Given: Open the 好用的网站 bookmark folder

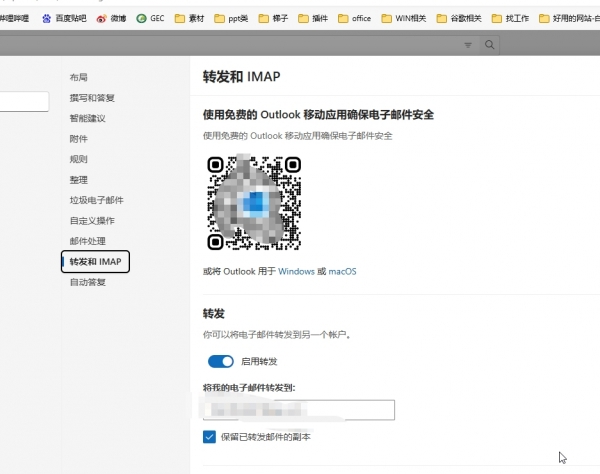Looking at the screenshot, I should [569, 18].
